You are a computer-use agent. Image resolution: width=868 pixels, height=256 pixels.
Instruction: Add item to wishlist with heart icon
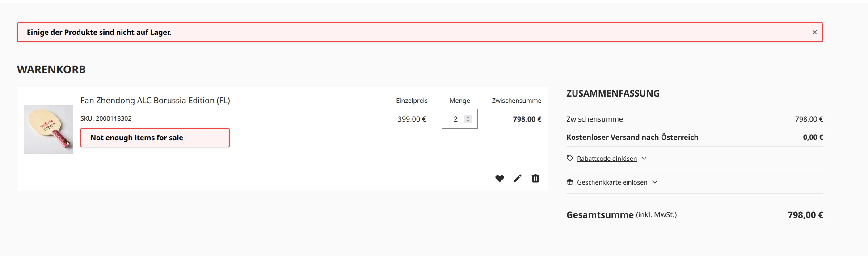(500, 178)
